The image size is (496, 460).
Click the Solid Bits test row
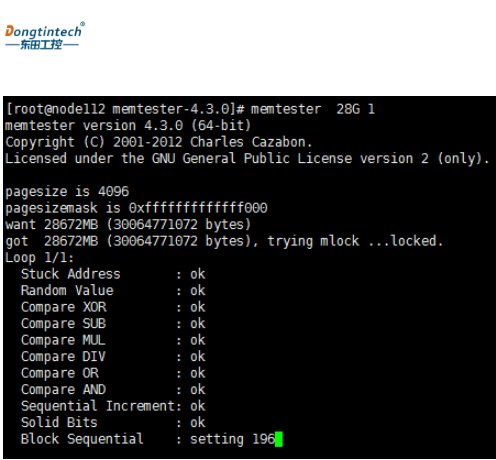pos(113,423)
